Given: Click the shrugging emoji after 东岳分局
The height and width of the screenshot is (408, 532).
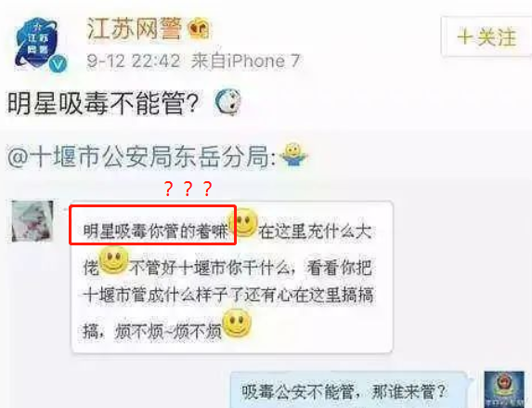Looking at the screenshot, I should (293, 154).
